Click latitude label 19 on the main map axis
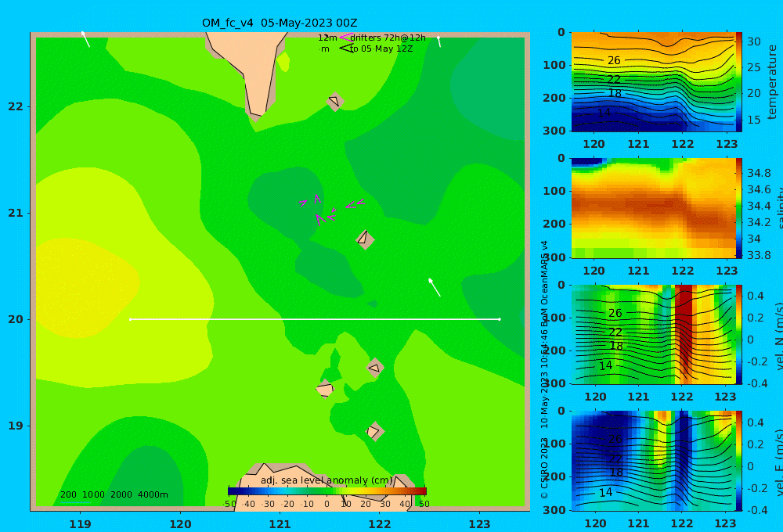This screenshot has width=783, height=532. click(x=16, y=426)
